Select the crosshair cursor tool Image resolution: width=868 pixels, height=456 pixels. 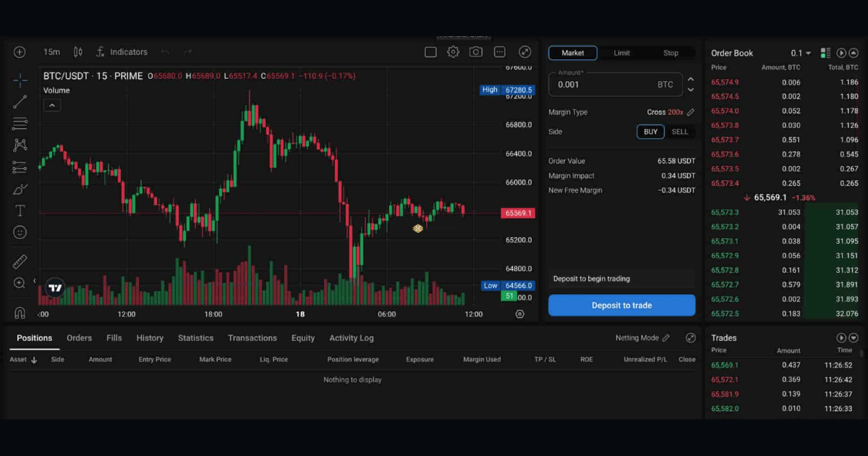tap(20, 80)
